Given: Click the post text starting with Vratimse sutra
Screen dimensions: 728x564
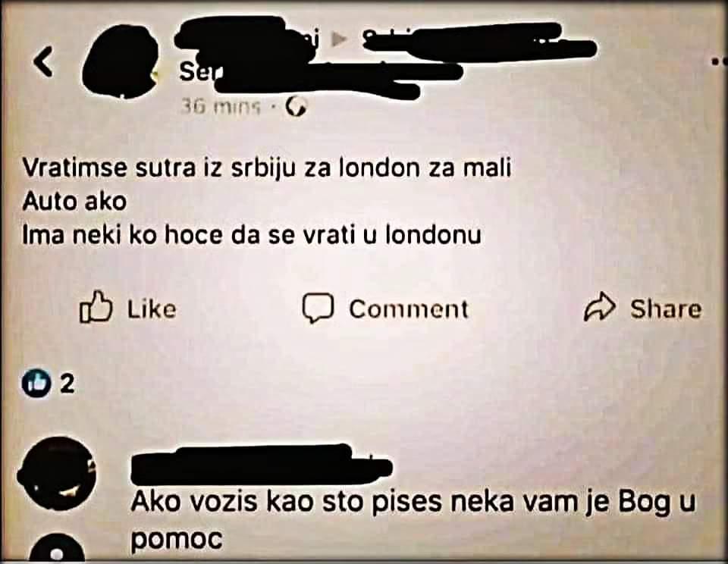Looking at the screenshot, I should 267,202.
